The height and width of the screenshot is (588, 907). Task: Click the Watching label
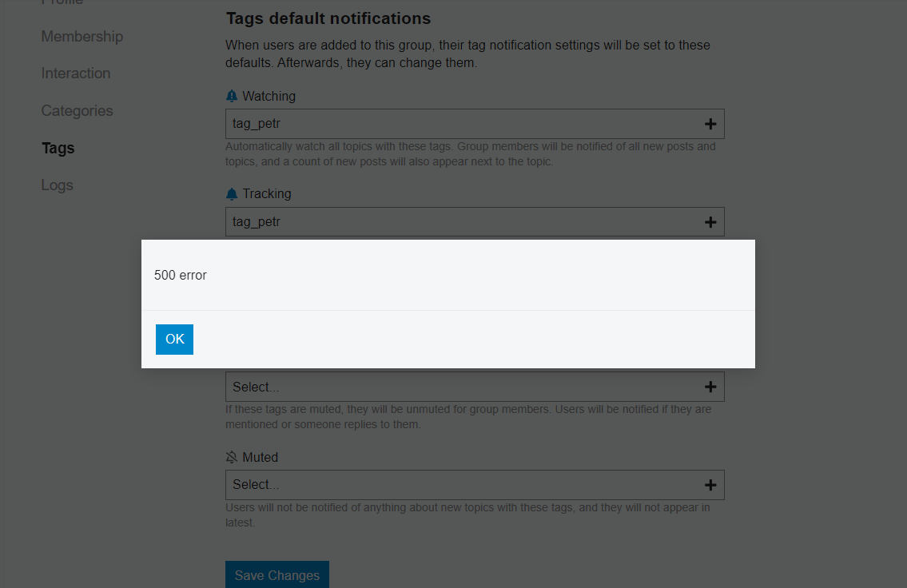click(269, 96)
